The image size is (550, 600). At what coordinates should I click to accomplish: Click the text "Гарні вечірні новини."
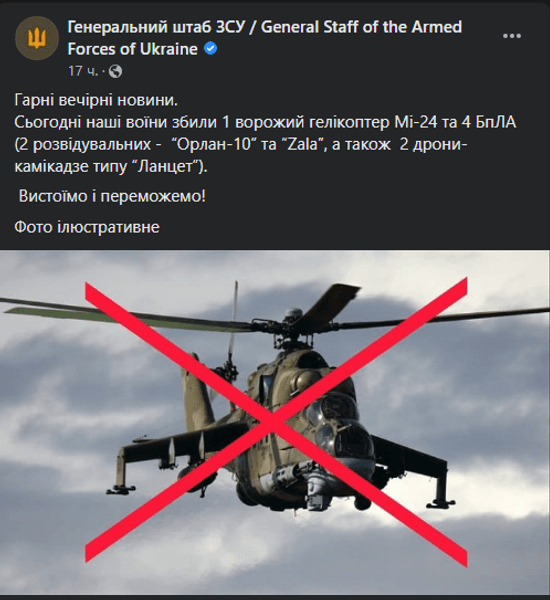click(96, 100)
